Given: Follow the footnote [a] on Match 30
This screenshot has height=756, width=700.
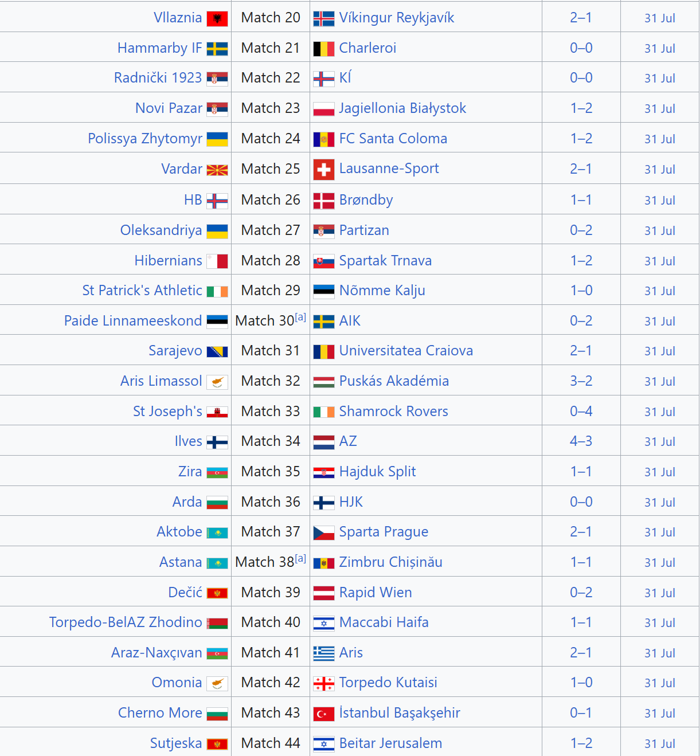Looking at the screenshot, I should [x=300, y=317].
